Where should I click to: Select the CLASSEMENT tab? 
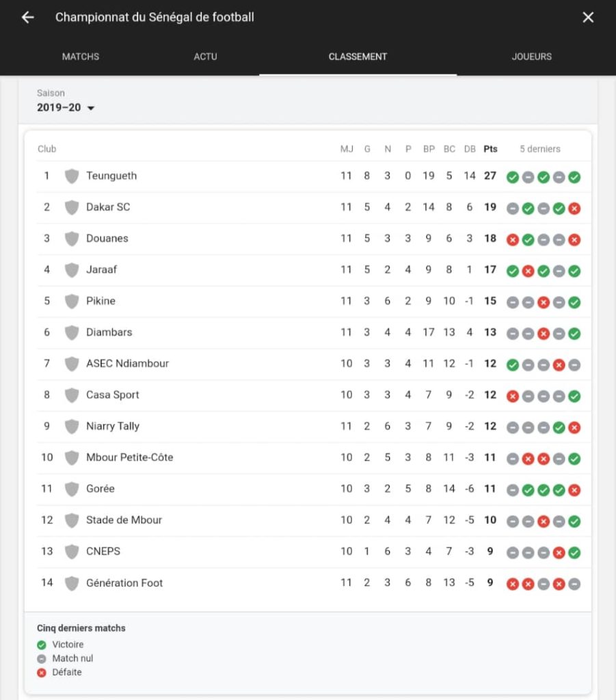coord(358,57)
